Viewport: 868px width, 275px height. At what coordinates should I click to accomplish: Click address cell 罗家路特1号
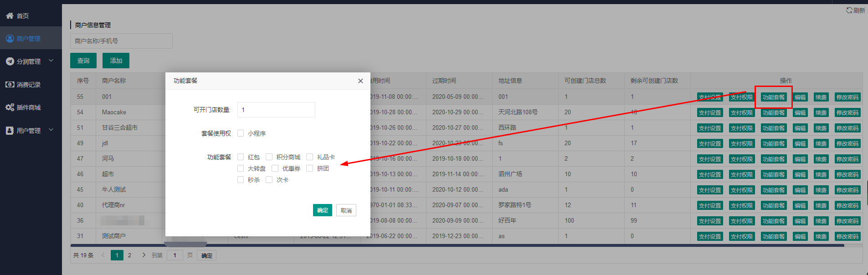[x=515, y=205]
